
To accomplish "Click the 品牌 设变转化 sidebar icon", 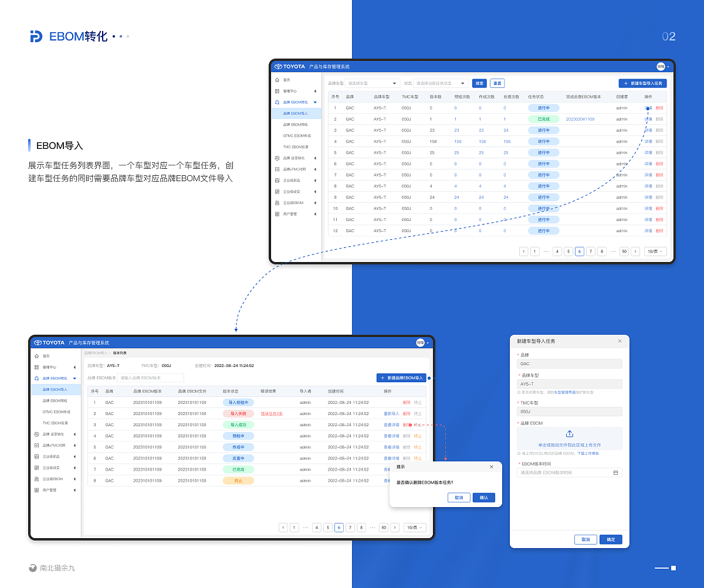I will [277, 158].
